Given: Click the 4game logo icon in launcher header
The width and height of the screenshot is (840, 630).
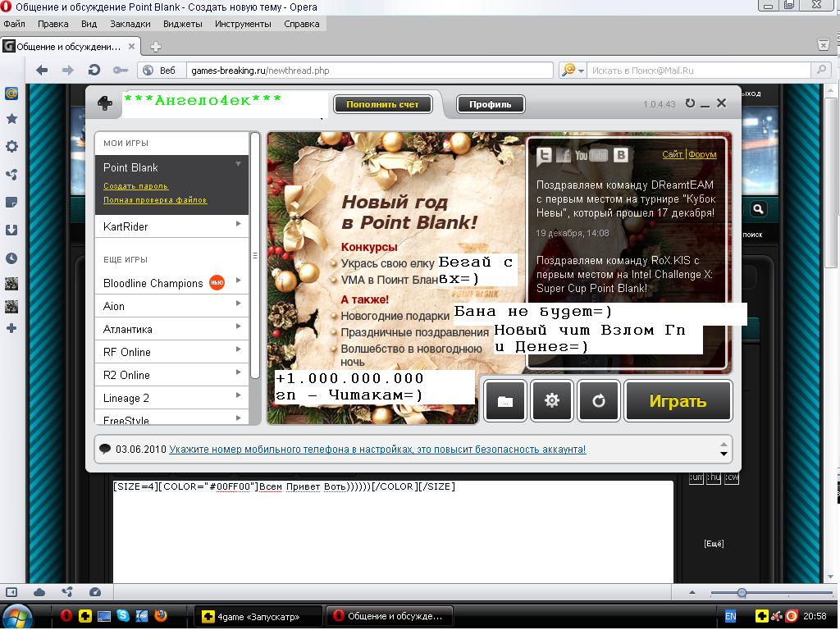Looking at the screenshot, I should pos(105,103).
